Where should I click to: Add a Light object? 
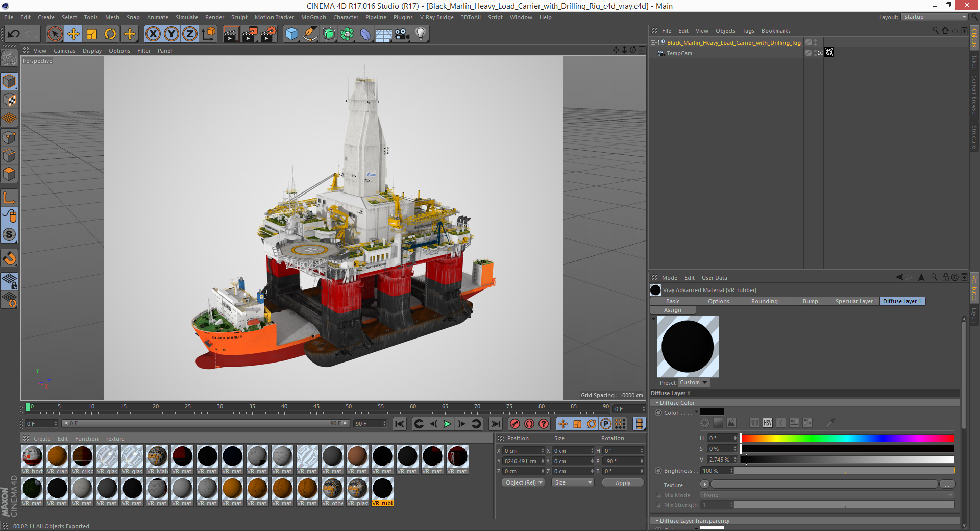click(421, 34)
